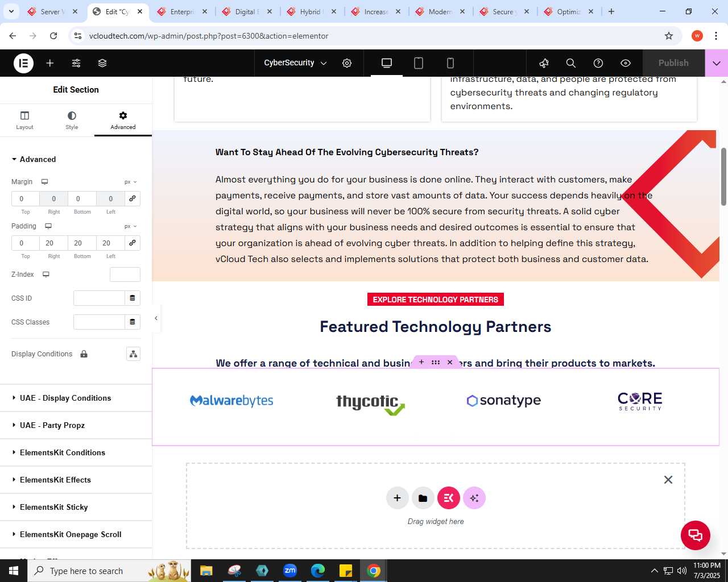Open the Finder search icon
Image resolution: width=728 pixels, height=582 pixels.
571,63
